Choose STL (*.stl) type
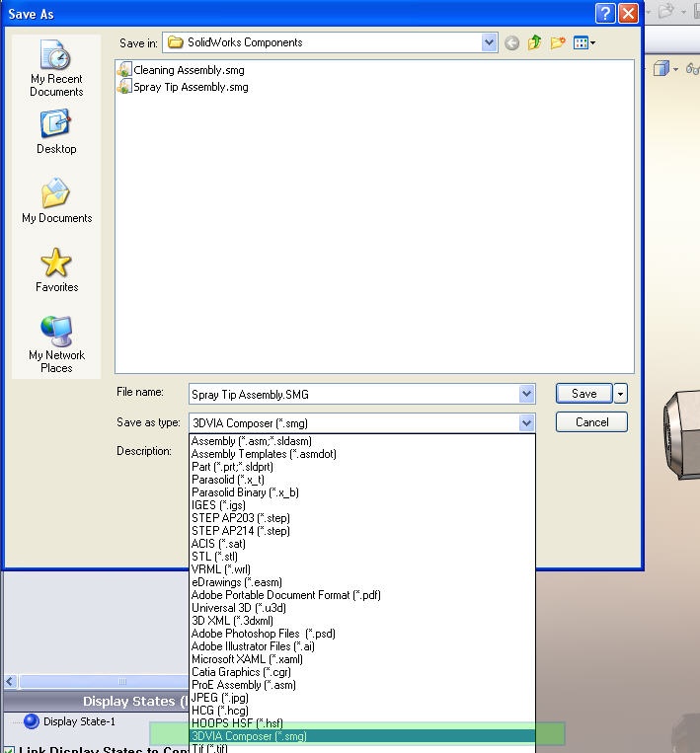This screenshot has width=700, height=753. coord(361,557)
